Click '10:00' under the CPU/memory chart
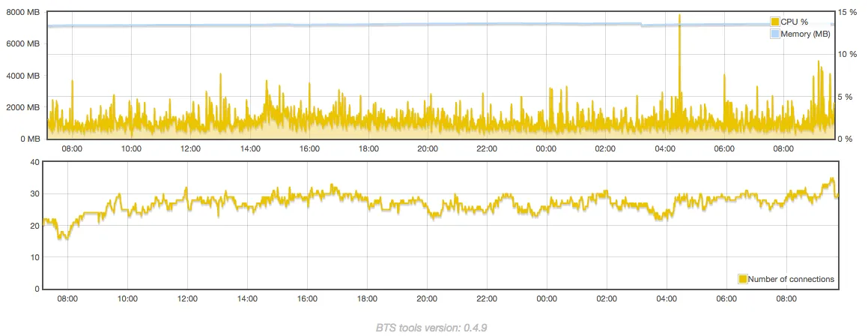Screen dimensions: 868x336 131,148
